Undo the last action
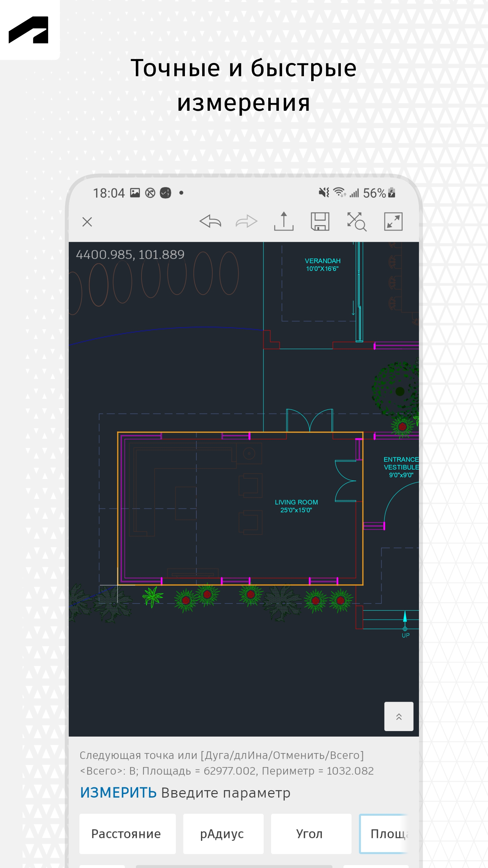Viewport: 488px width, 868px height. click(210, 222)
